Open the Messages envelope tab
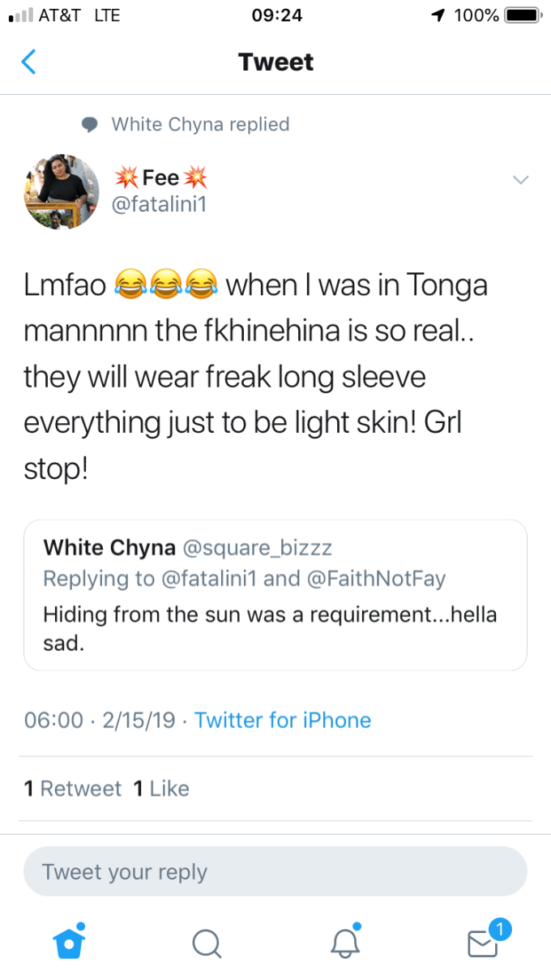 (x=484, y=942)
